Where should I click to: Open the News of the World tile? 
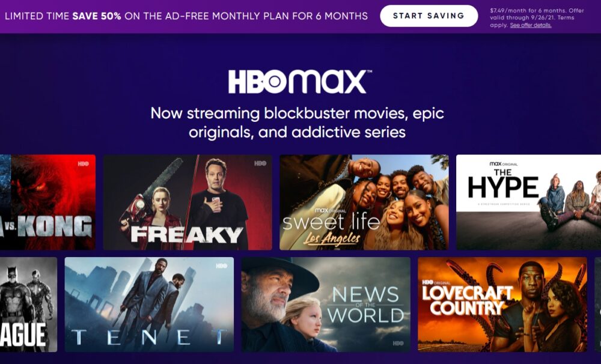click(326, 305)
